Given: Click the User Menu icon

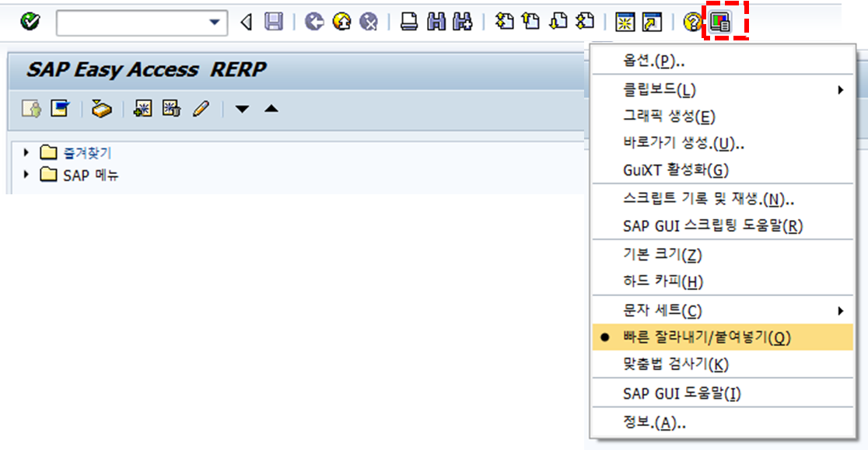Looking at the screenshot, I should [x=31, y=108].
